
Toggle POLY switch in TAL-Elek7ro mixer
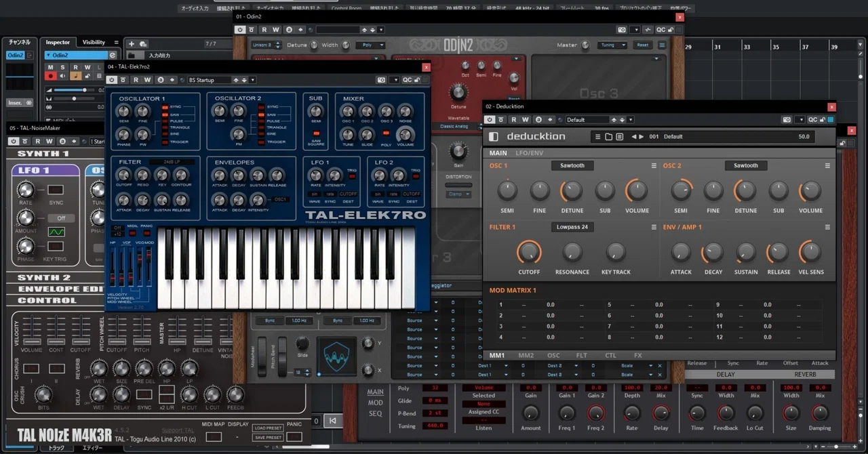[x=386, y=134]
